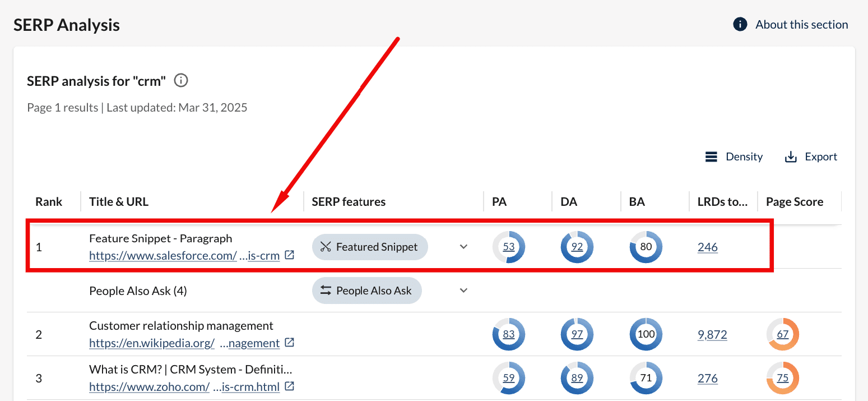Click Wikipedia's Page Score 67 donut

coord(782,335)
